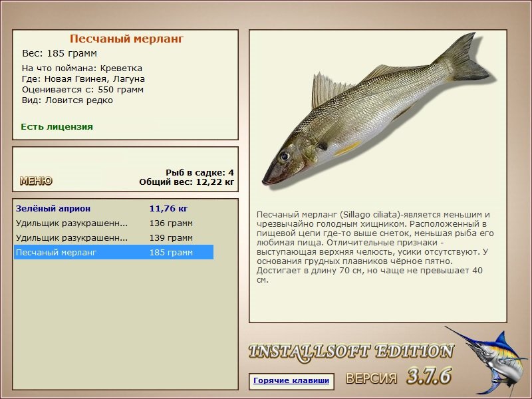Click the Sillago ciliata description paragraph
This screenshot has height=399, width=532.
click(375, 247)
